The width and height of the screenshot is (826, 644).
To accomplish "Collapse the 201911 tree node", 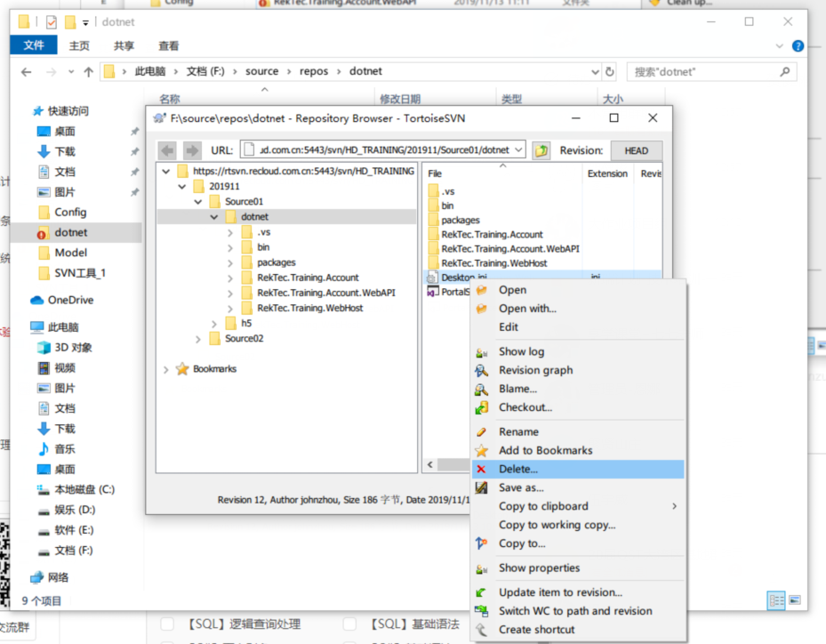I will tap(181, 187).
